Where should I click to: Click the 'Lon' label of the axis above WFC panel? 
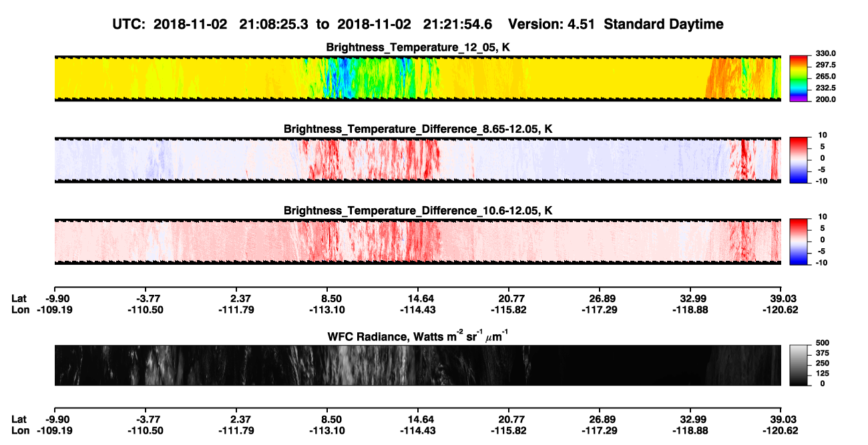[x=20, y=310]
